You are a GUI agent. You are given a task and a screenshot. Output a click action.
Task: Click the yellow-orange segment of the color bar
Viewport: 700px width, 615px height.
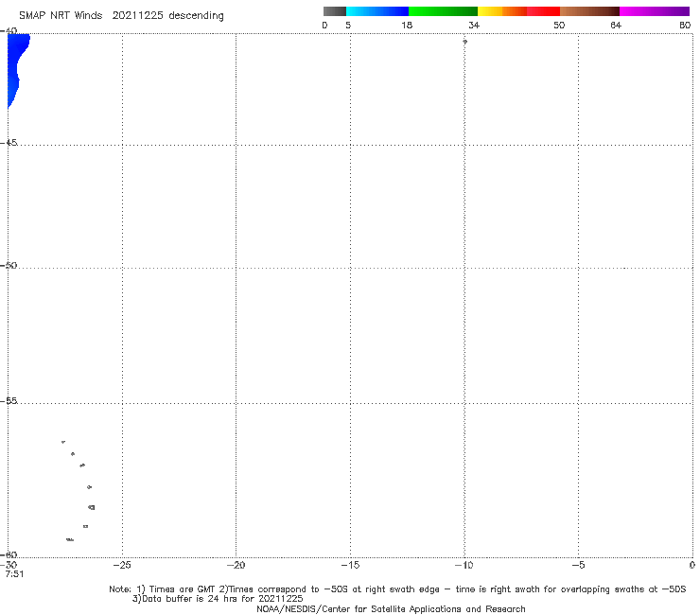tap(502, 11)
